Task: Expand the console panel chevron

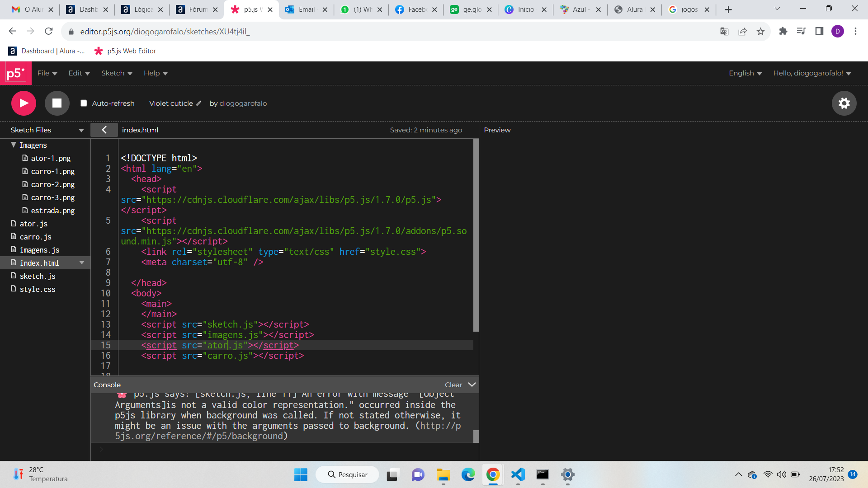Action: tap(472, 385)
